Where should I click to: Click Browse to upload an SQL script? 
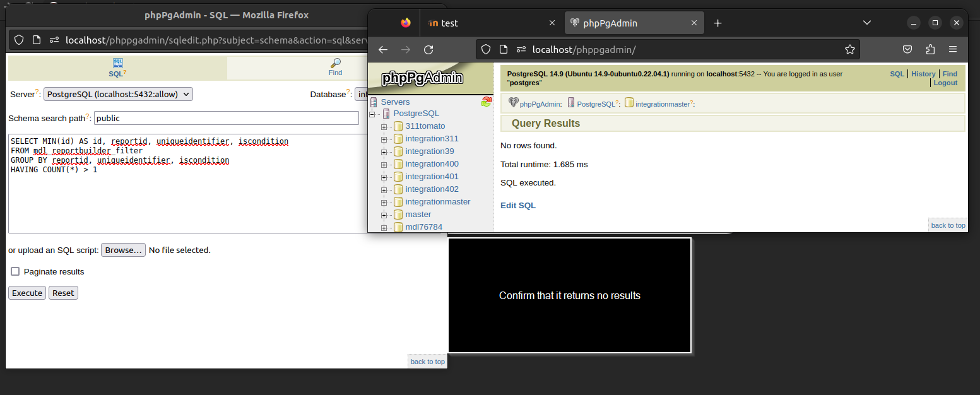(124, 250)
